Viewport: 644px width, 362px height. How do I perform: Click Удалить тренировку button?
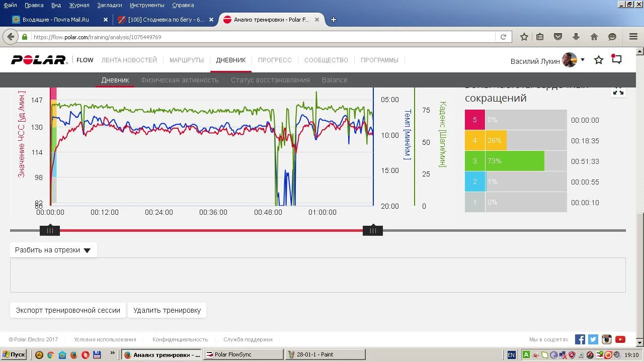(x=167, y=310)
